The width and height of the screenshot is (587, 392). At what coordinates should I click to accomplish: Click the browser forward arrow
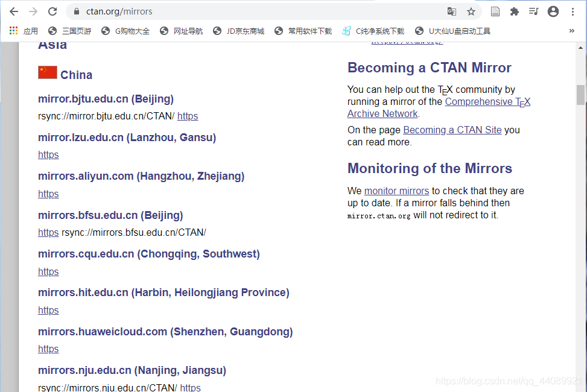point(33,11)
